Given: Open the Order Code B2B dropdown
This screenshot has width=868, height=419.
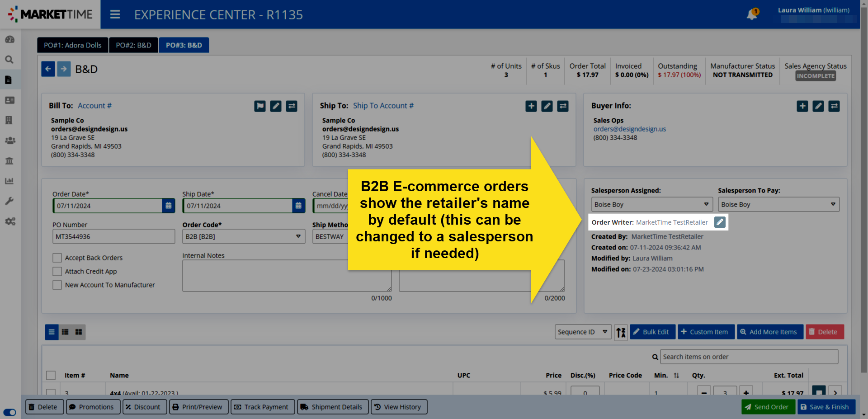Looking at the screenshot, I should click(x=243, y=236).
